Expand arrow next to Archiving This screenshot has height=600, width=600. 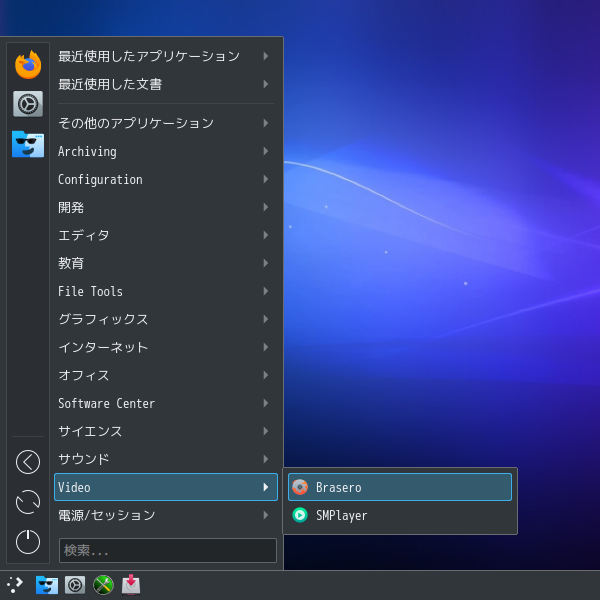click(266, 151)
